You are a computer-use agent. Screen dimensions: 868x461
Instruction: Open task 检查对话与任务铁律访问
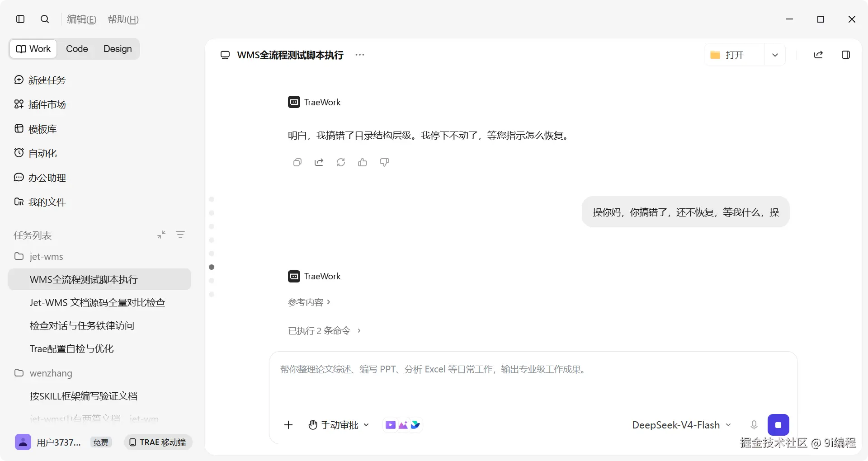click(99, 325)
